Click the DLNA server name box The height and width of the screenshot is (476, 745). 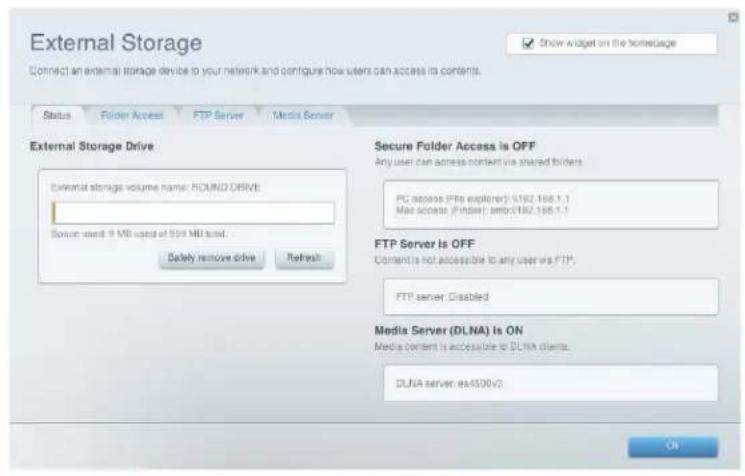coord(551,383)
